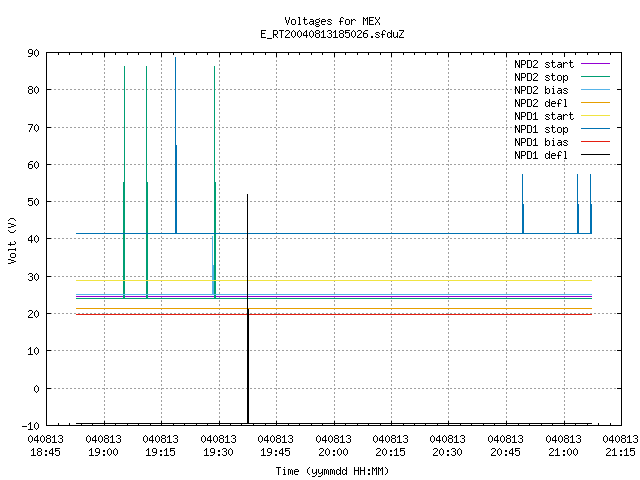
Task: Select the "NPD2 start" legend label
Action: tap(544, 64)
